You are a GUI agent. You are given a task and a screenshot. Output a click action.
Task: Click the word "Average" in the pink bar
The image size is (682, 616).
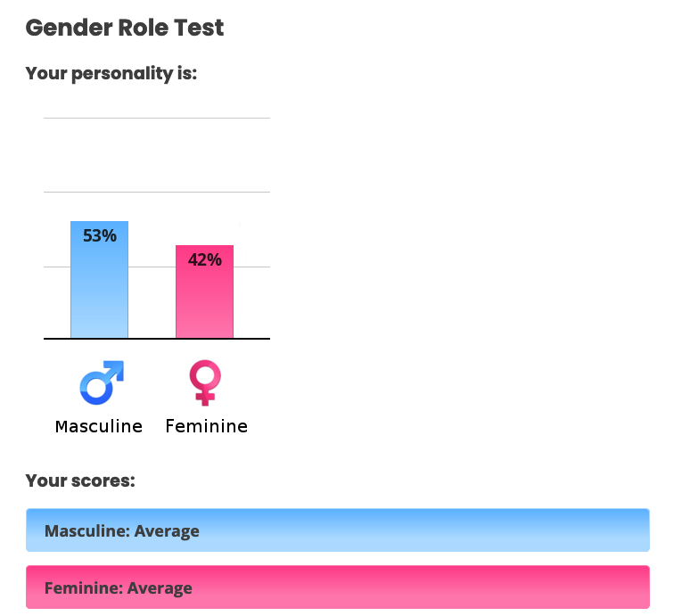tap(160, 588)
